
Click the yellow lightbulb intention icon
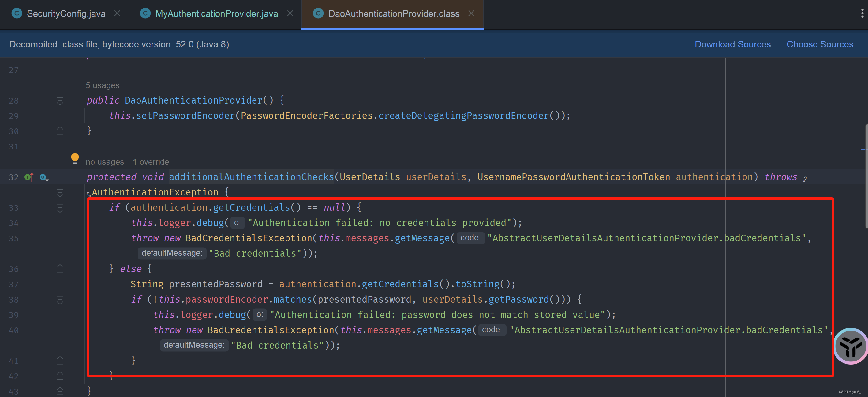75,158
